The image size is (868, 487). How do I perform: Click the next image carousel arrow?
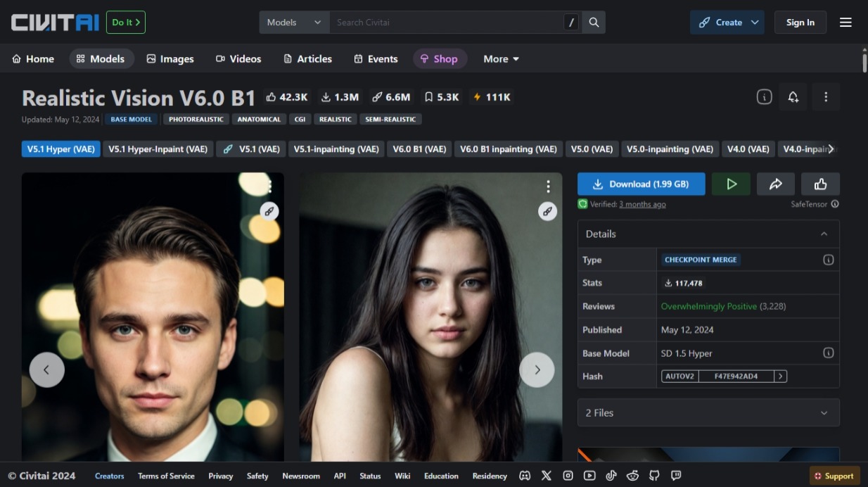coord(537,369)
